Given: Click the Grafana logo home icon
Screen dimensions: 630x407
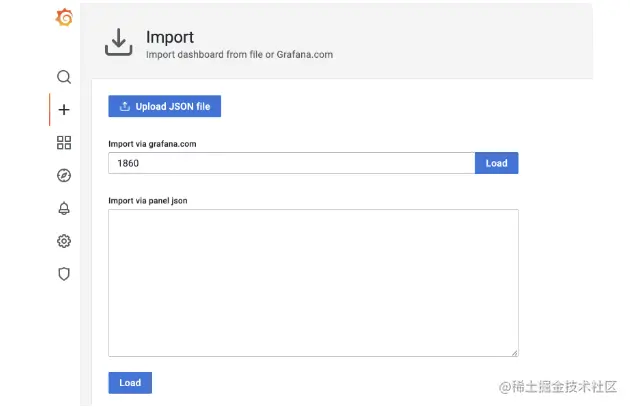Looking at the screenshot, I should [x=64, y=17].
